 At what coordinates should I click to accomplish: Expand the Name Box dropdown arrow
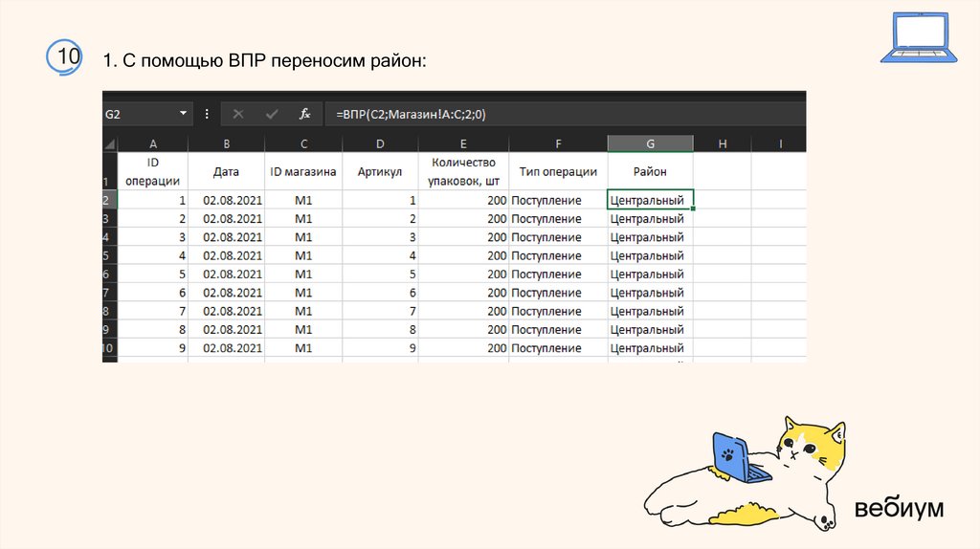tap(184, 114)
